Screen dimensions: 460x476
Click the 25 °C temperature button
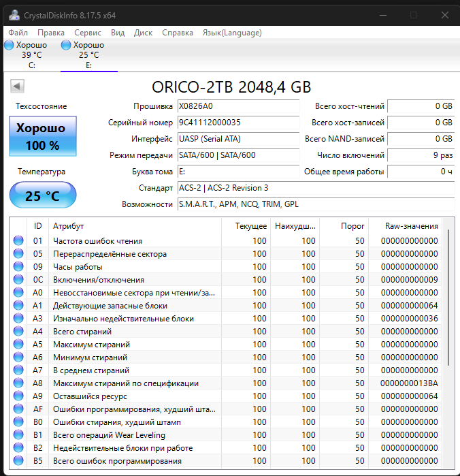coord(42,196)
